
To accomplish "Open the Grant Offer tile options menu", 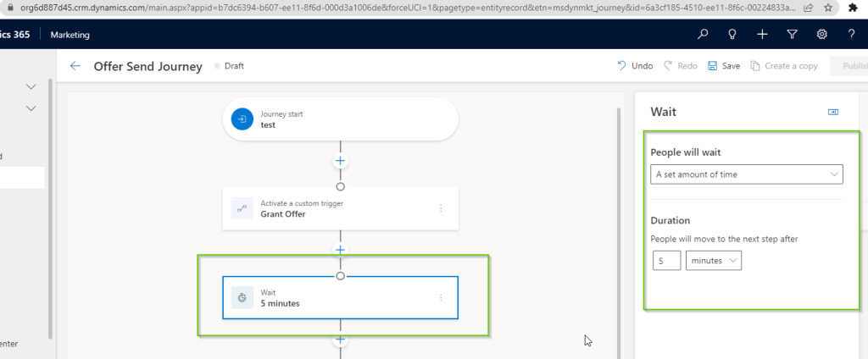I will click(x=440, y=208).
